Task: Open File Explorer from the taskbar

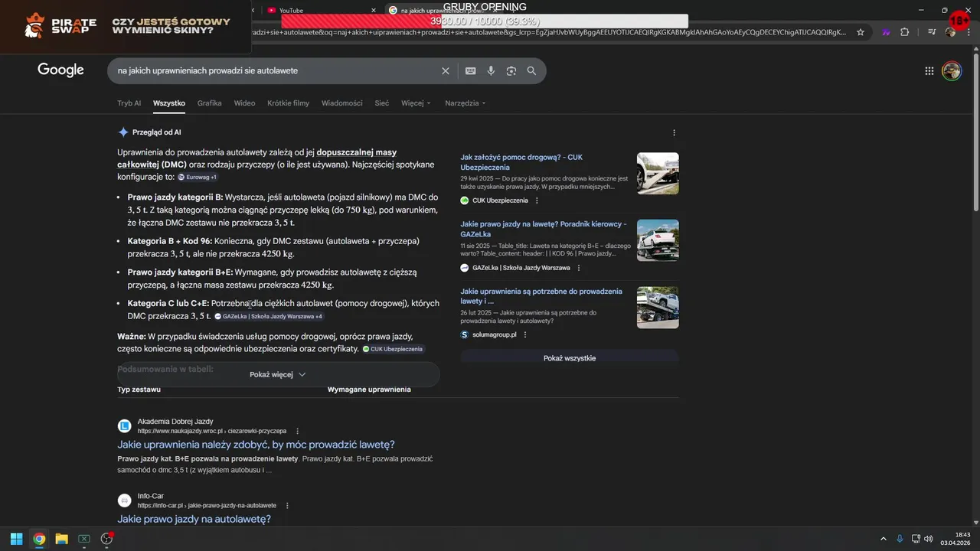Action: (61, 539)
